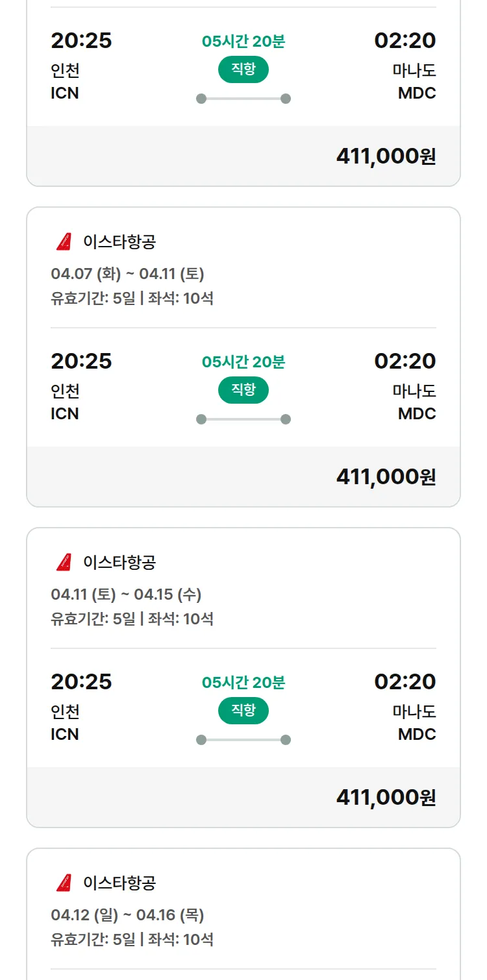
Task: Open the 04.11 (토) ~ 04.15 (수) date range
Action: pyautogui.click(x=126, y=594)
